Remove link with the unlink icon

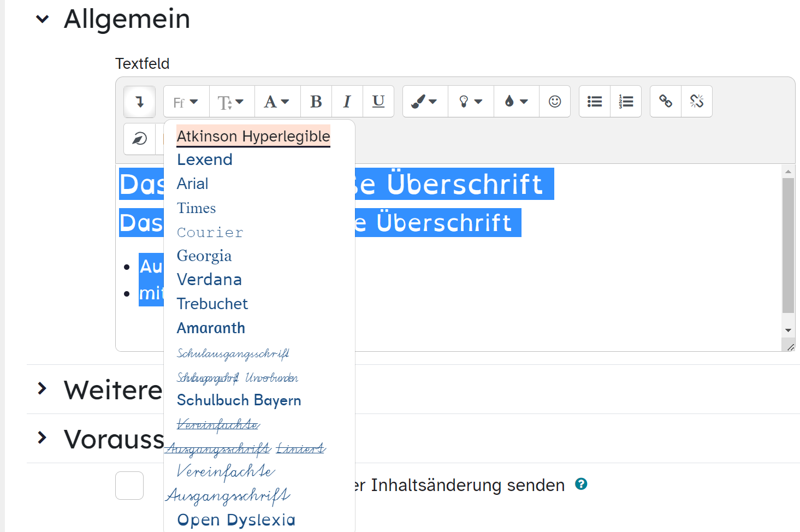(x=697, y=102)
